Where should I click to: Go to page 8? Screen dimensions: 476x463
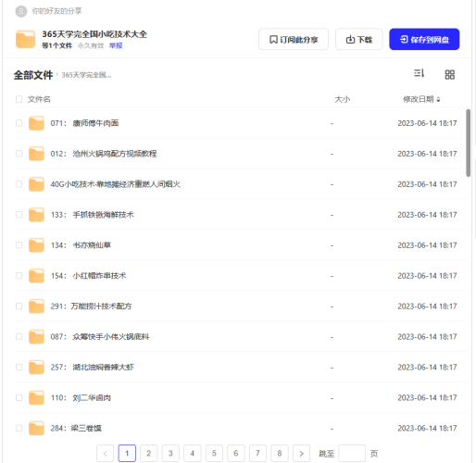[x=280, y=454]
